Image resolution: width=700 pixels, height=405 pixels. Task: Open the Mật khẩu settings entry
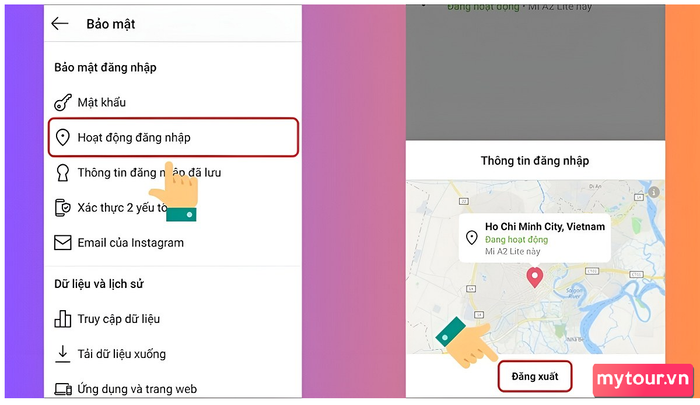173,102
